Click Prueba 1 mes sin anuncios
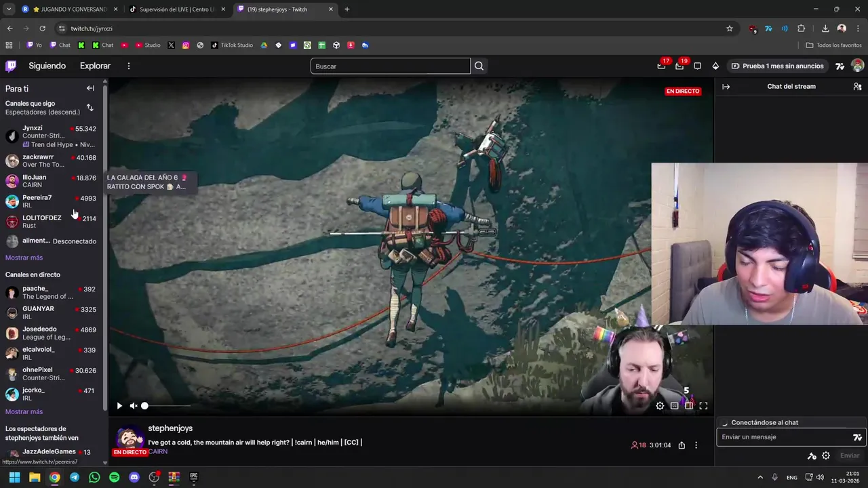The height and width of the screenshot is (488, 868). (777, 66)
